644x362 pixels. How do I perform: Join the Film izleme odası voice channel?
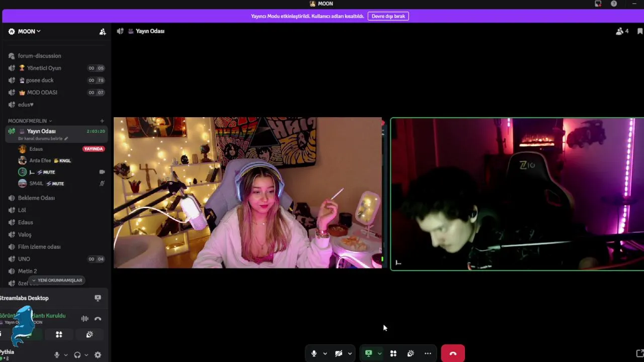pos(39,247)
